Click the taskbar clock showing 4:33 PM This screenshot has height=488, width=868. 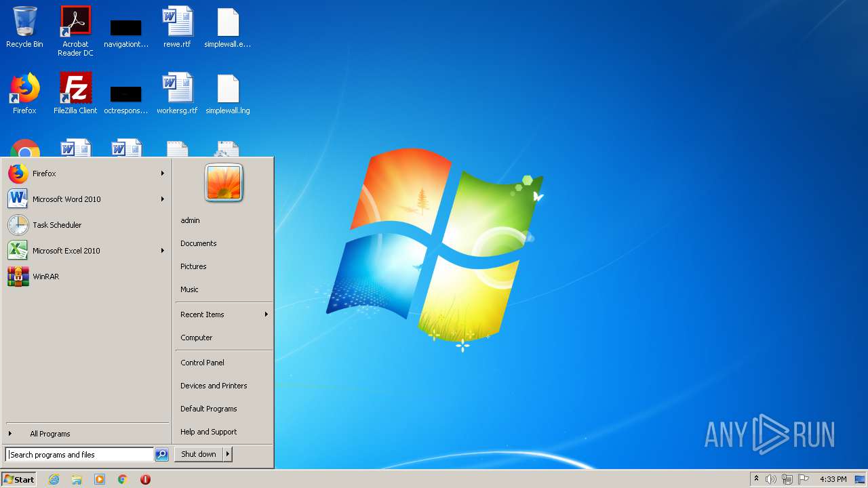pyautogui.click(x=833, y=479)
